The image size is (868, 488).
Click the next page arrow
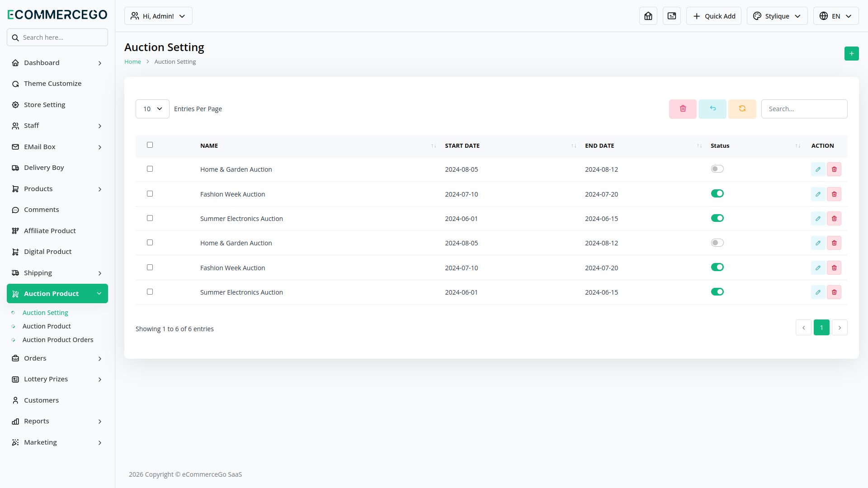(840, 328)
